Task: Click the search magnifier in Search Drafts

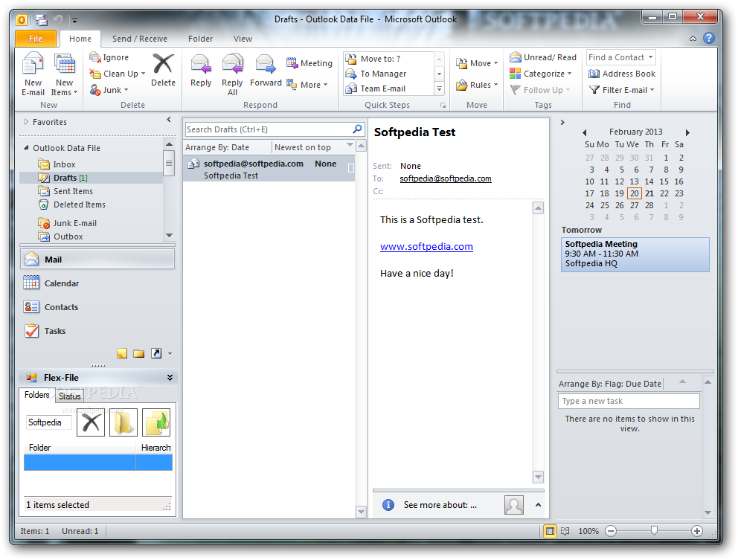Action: (357, 129)
